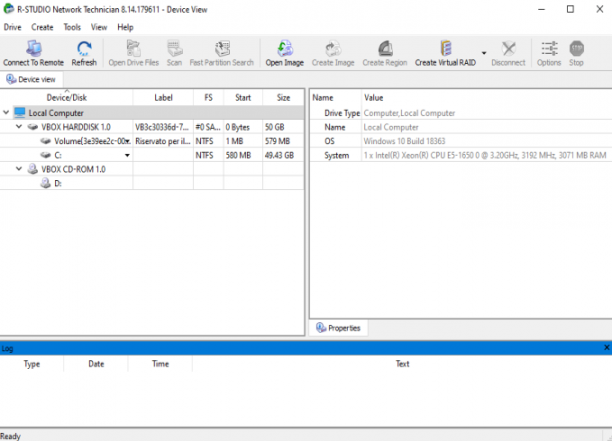
Task: Click the Log Time column header
Action: click(x=160, y=364)
